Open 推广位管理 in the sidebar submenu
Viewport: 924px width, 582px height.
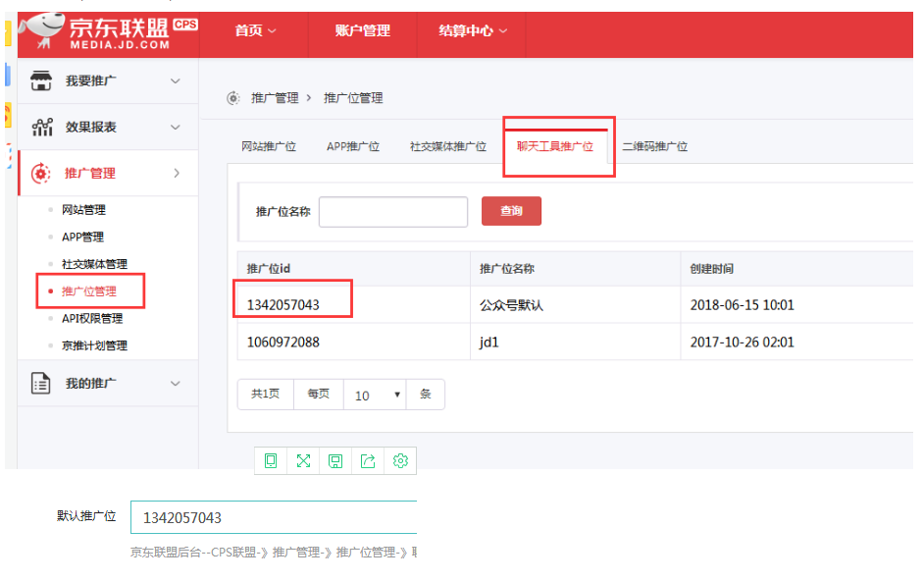point(89,291)
